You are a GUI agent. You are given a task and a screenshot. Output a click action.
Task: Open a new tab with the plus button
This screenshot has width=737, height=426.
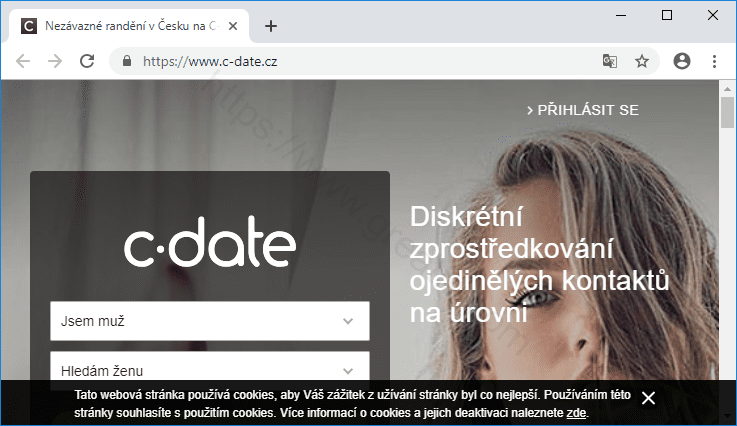[x=271, y=26]
